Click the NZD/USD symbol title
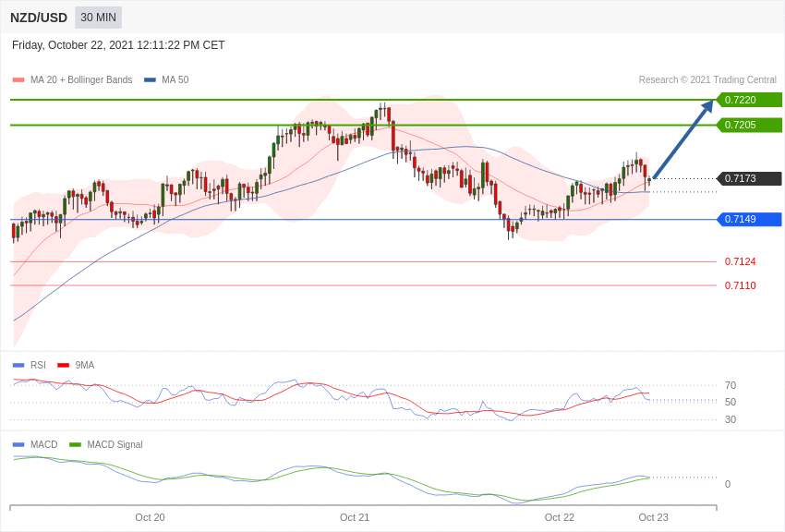This screenshot has height=532, width=785. (x=39, y=18)
